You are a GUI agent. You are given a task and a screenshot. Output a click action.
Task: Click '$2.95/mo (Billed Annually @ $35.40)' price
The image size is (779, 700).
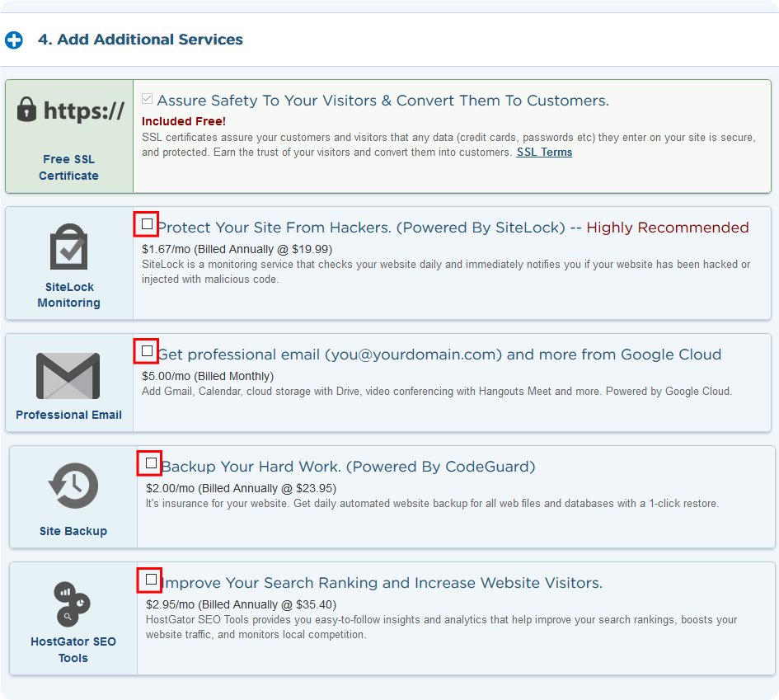pyautogui.click(x=241, y=604)
